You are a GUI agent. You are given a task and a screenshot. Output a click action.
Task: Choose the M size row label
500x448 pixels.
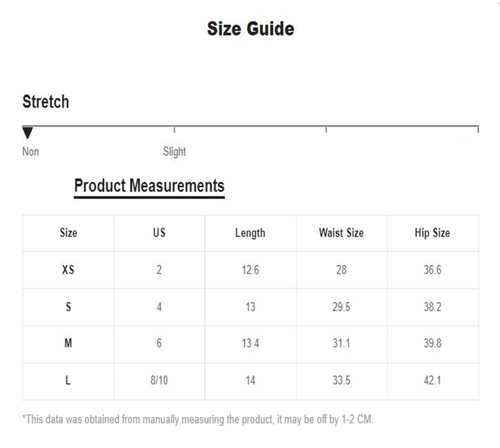68,343
